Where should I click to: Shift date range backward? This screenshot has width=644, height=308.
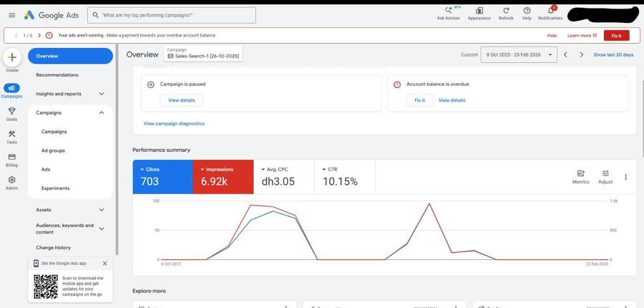tap(565, 54)
